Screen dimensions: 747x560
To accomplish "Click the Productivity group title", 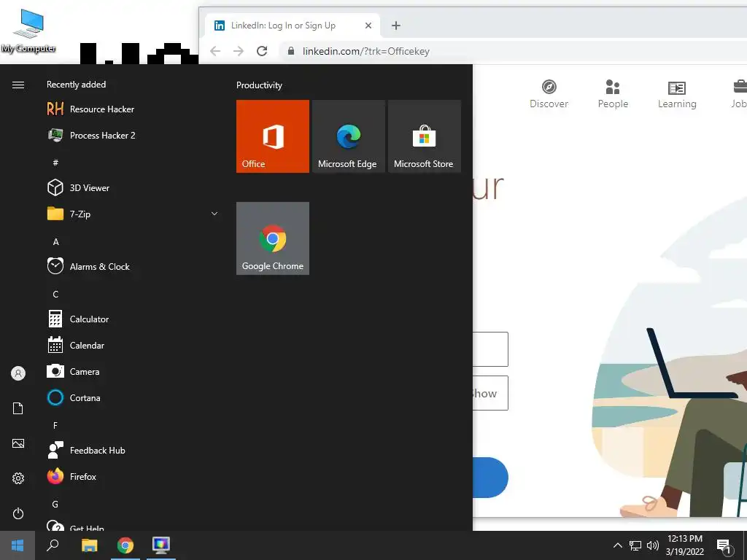I will (x=259, y=85).
